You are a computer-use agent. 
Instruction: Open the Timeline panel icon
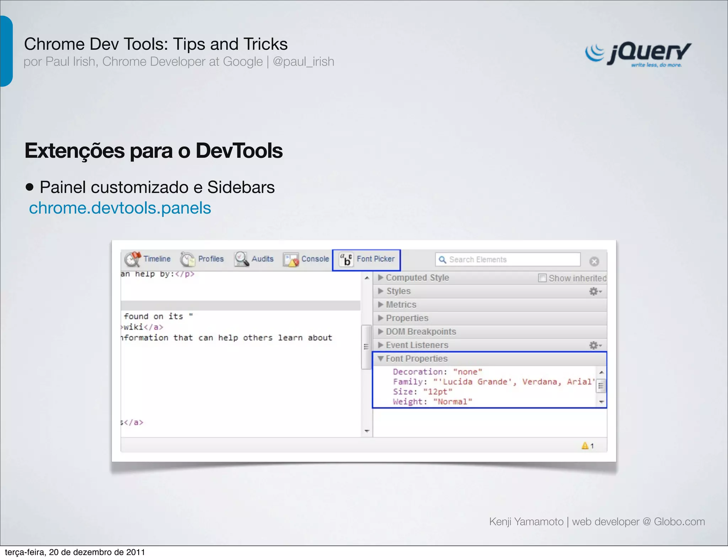[x=133, y=259]
